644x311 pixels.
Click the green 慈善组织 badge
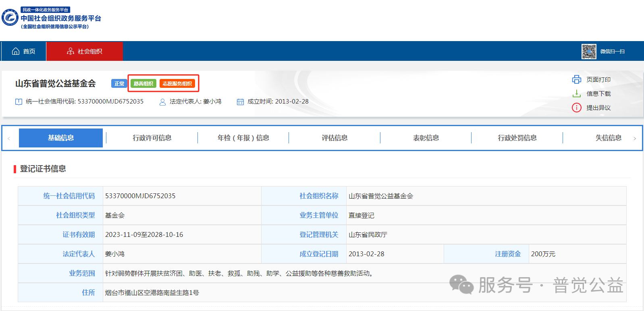(143, 83)
